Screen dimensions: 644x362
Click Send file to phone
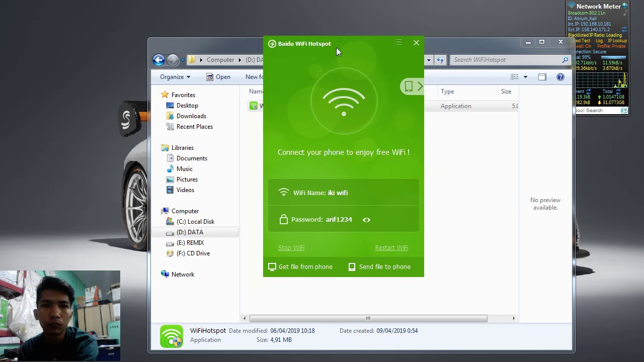[x=380, y=266]
